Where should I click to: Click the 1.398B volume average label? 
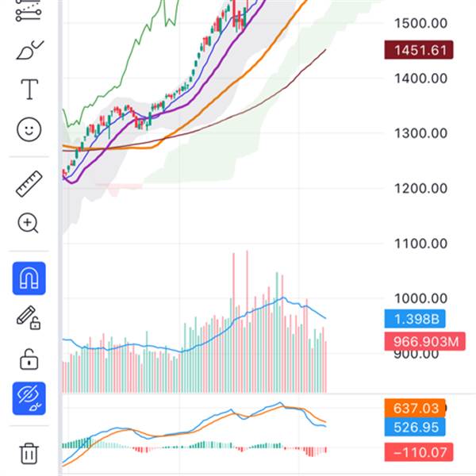pyautogui.click(x=415, y=319)
